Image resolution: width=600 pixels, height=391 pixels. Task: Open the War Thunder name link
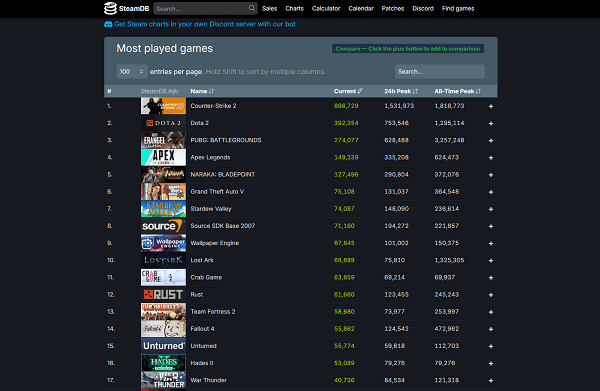[x=209, y=380]
